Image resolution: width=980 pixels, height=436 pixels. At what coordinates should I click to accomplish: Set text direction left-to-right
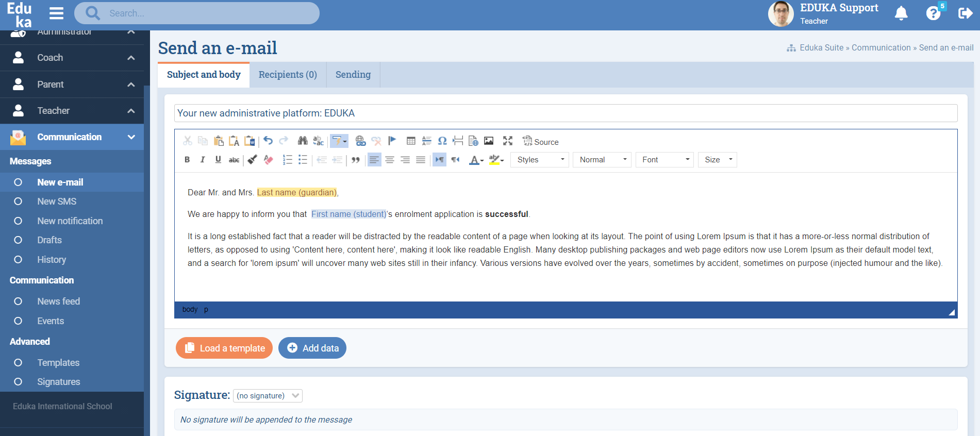click(x=439, y=160)
